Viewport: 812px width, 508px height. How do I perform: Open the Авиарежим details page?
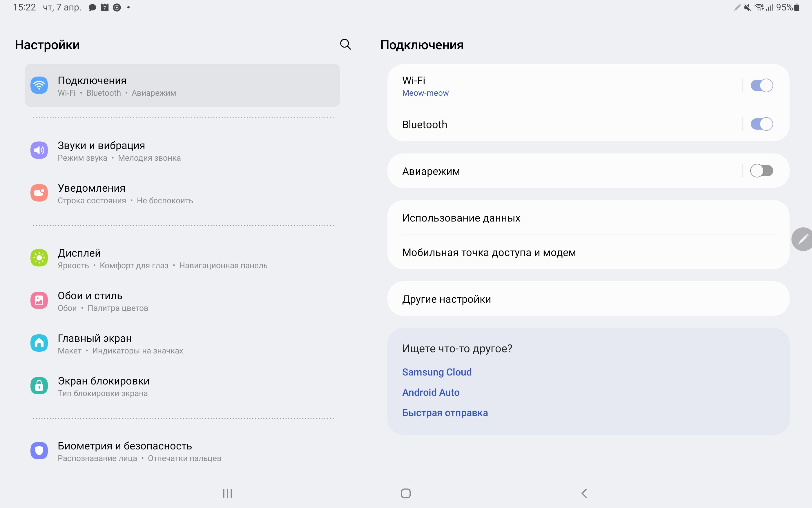564,171
